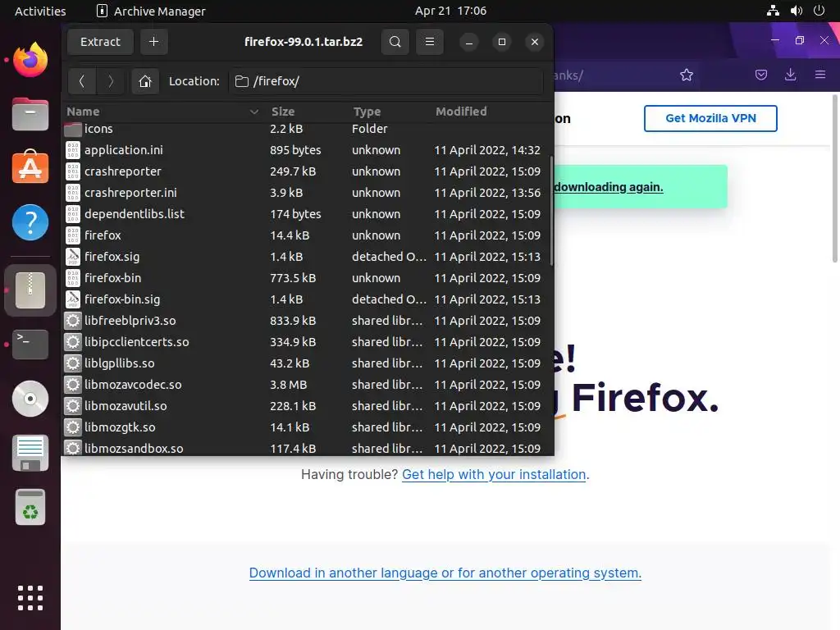This screenshot has height=630, width=840.
Task: Open Firefox downloads panel icon
Action: [x=790, y=75]
